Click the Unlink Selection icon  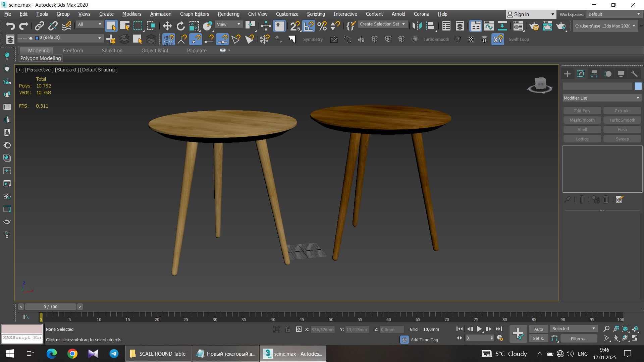53,26
